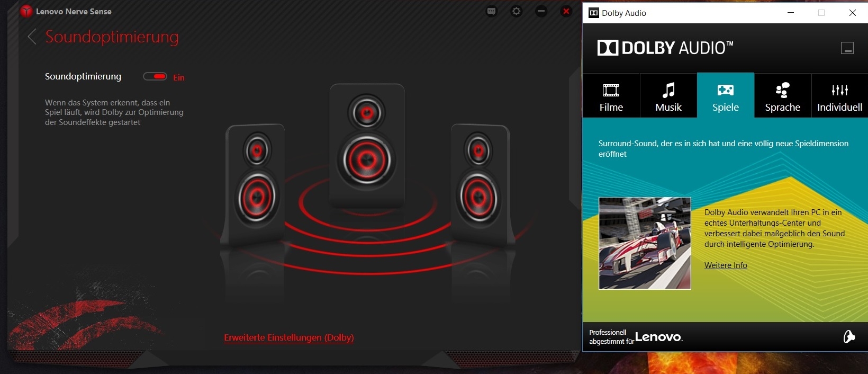Close the Lenovo Nerve Sense window
The height and width of the screenshot is (374, 868).
tap(566, 11)
